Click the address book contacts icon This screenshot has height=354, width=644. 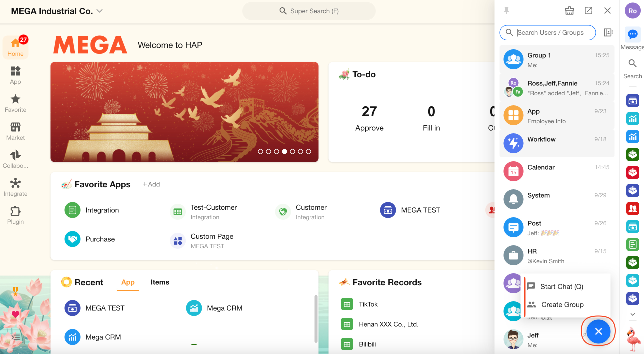click(x=608, y=32)
